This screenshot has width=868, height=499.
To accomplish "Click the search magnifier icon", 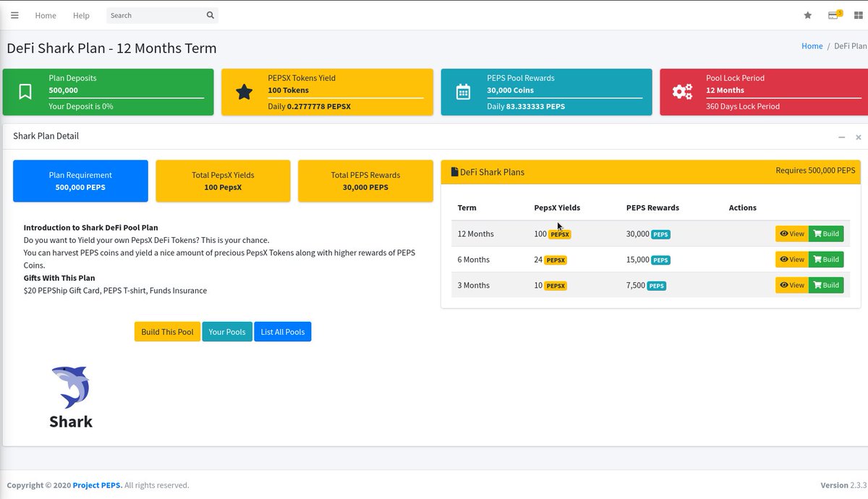I will point(210,15).
